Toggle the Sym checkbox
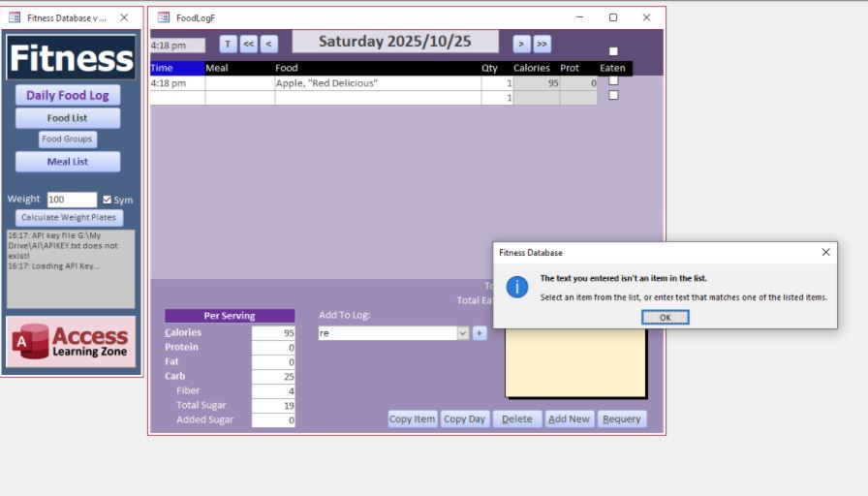Screen dimensions: 868x496 click(x=108, y=200)
